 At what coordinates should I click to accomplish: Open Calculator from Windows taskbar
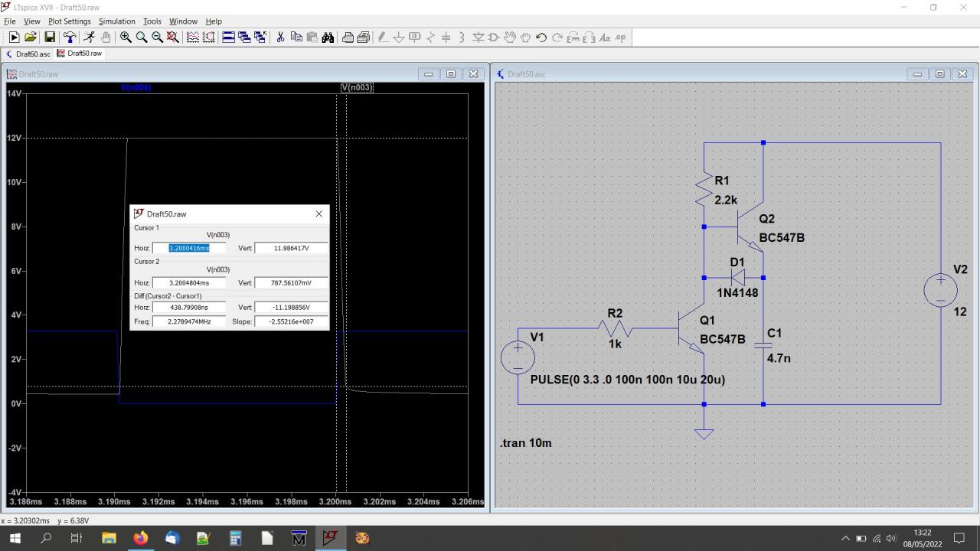pyautogui.click(x=235, y=538)
